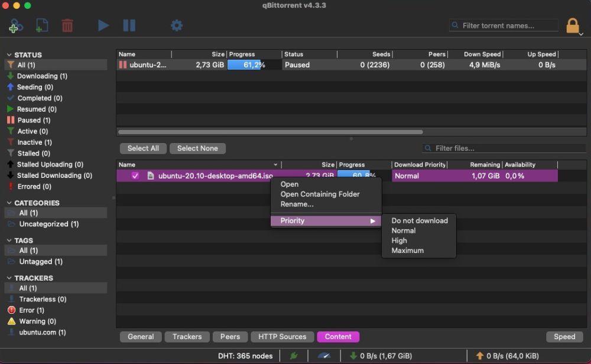Collapse the CATEGORIES section chevron
Screen dimensions: 591x364
[9, 203]
